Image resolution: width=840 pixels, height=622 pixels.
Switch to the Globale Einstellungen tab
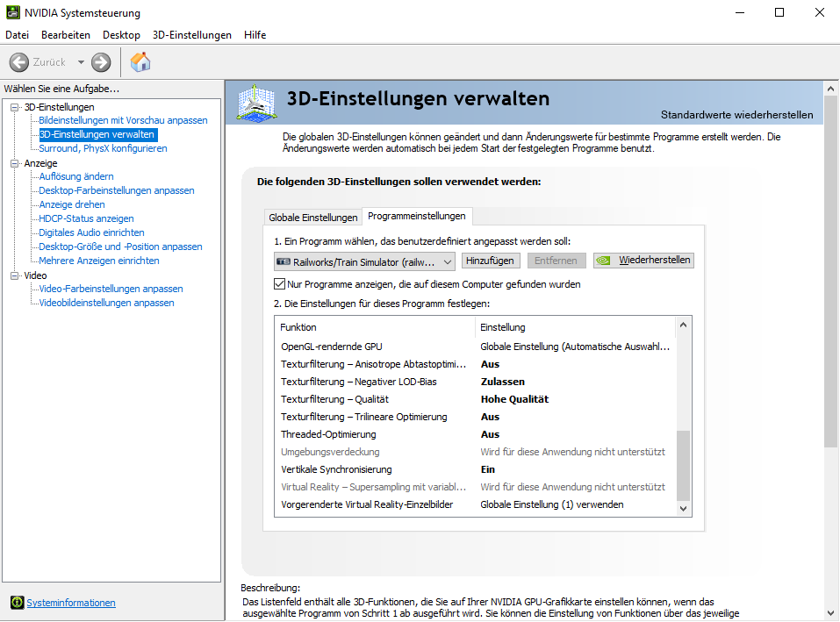tap(313, 217)
